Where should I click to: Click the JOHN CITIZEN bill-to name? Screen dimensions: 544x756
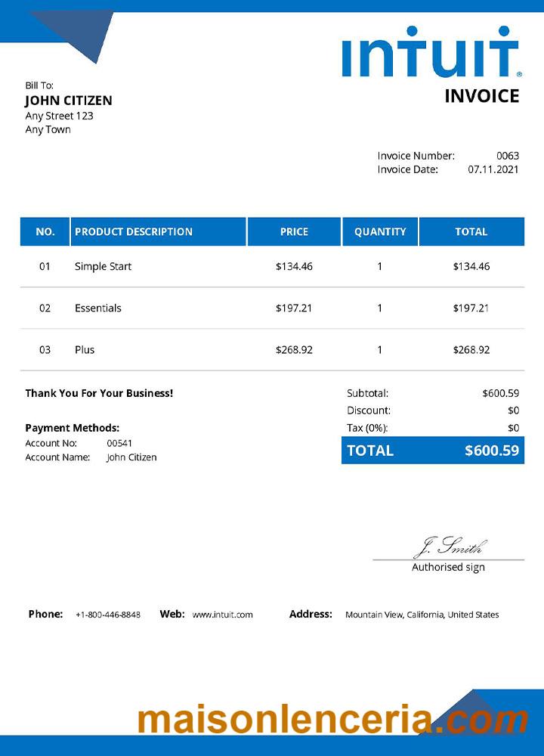69,101
